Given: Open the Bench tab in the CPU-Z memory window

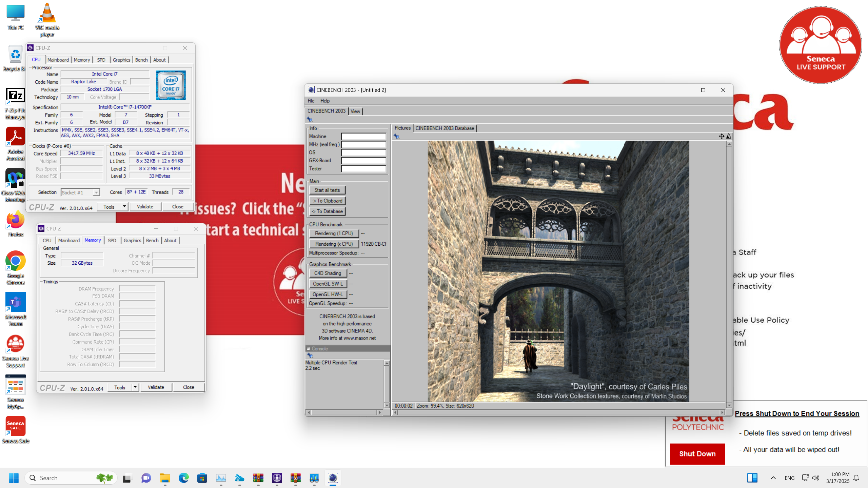Looking at the screenshot, I should coord(152,240).
